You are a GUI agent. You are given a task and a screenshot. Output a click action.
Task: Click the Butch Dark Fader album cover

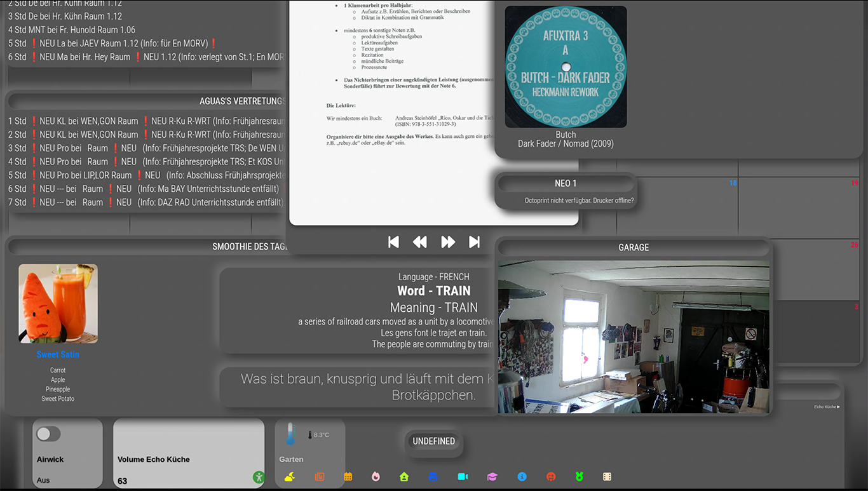[566, 67]
